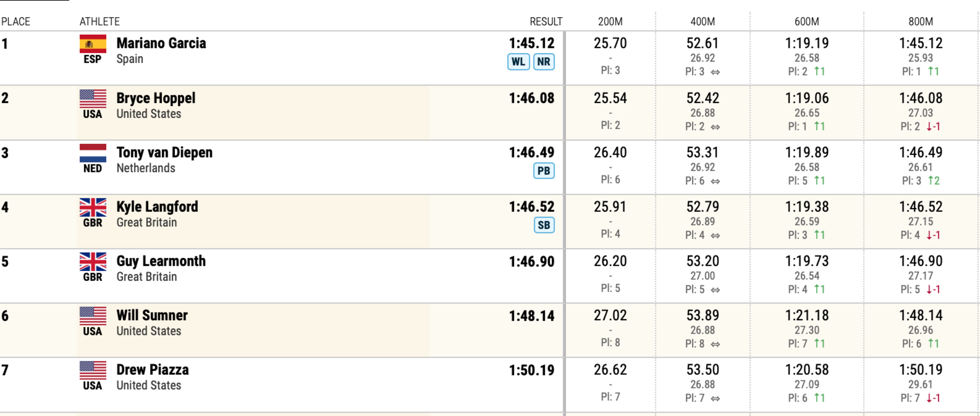The height and width of the screenshot is (416, 980).
Task: Open athlete name Bryce Hoppel
Action: click(156, 98)
